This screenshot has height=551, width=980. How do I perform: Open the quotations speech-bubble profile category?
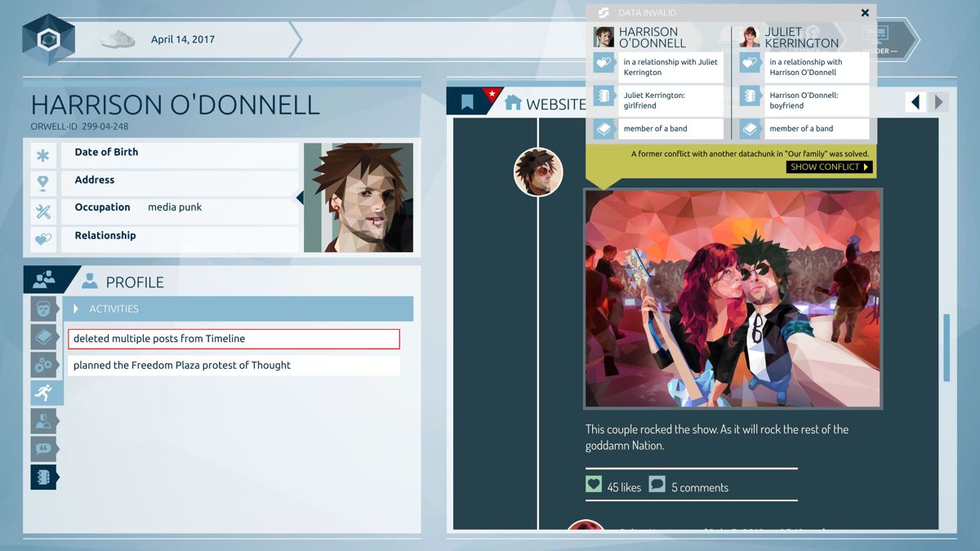pos(44,448)
